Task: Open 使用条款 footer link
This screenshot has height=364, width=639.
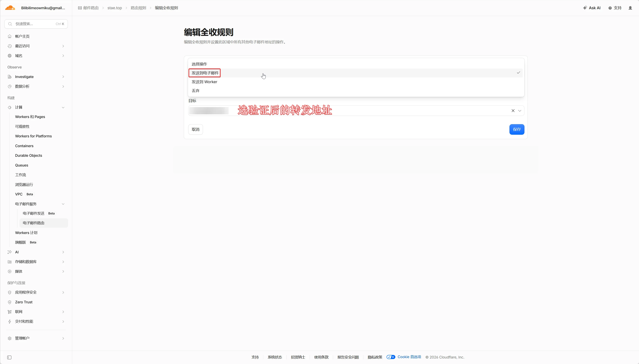Action: (x=321, y=357)
